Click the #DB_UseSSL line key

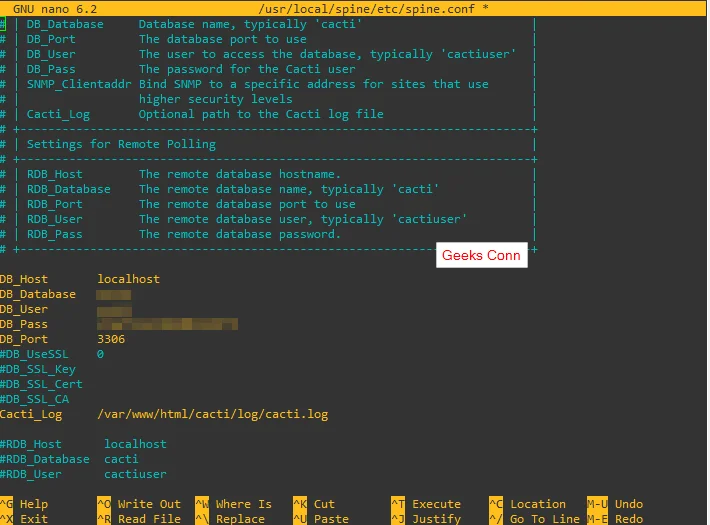click(34, 354)
